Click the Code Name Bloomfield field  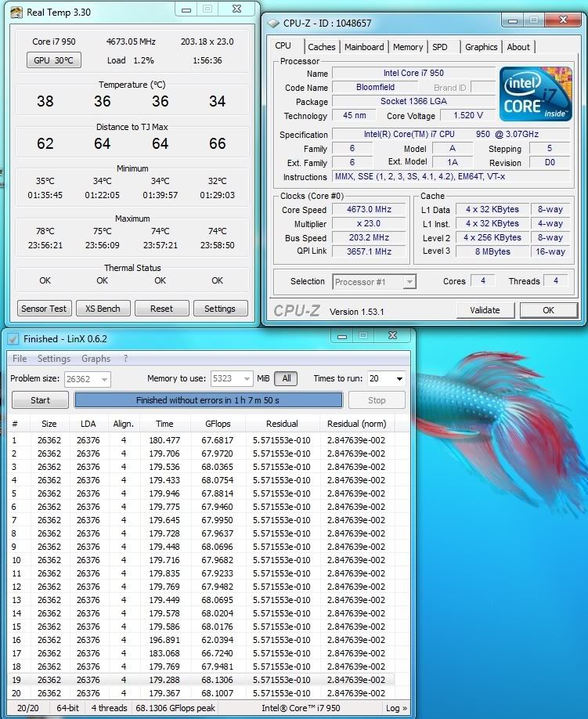click(x=375, y=87)
